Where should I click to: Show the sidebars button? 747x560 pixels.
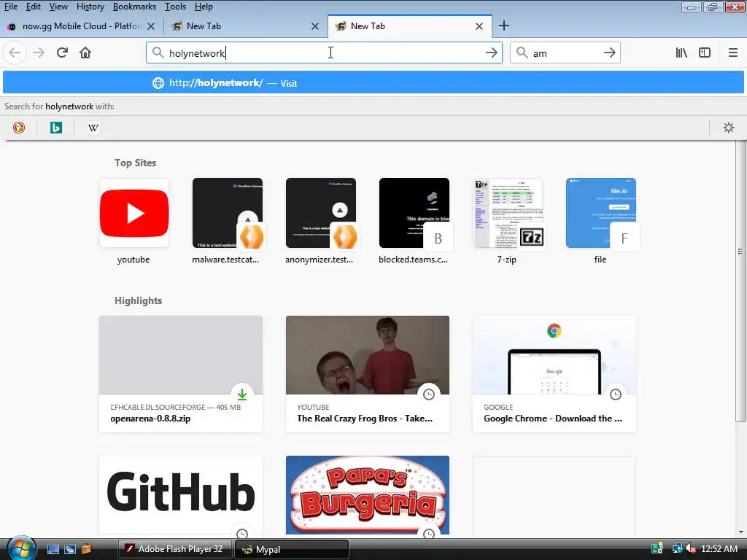pyautogui.click(x=705, y=52)
